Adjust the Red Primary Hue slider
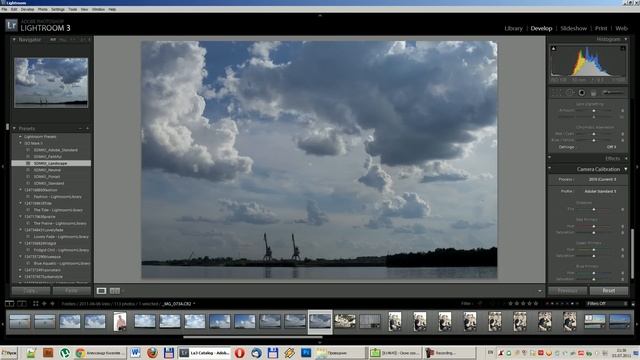Viewport: 640px width, 360px height. [593, 226]
